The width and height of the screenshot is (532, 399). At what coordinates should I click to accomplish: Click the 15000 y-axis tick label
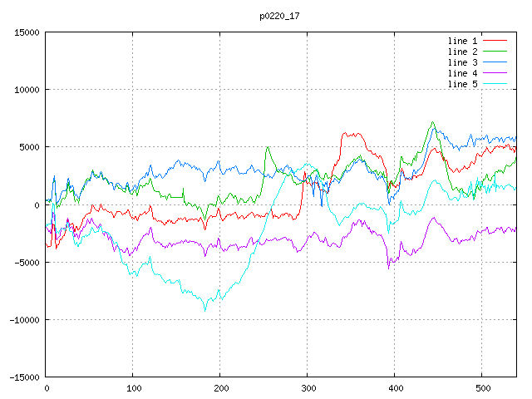(26, 32)
